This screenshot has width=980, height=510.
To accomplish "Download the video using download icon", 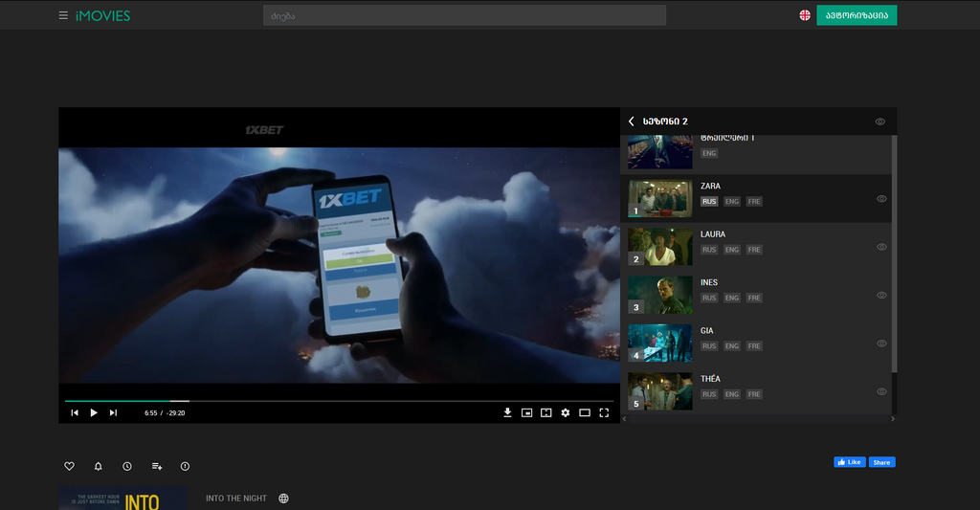I will [x=507, y=412].
